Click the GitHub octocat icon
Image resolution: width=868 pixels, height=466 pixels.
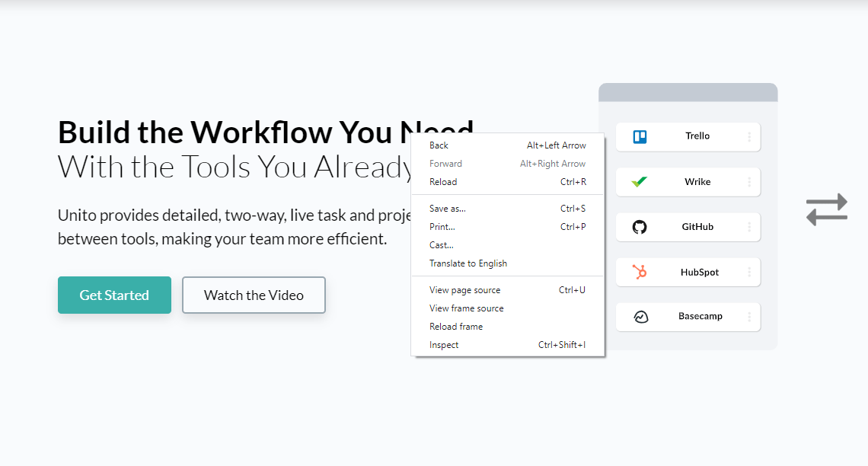coord(640,227)
